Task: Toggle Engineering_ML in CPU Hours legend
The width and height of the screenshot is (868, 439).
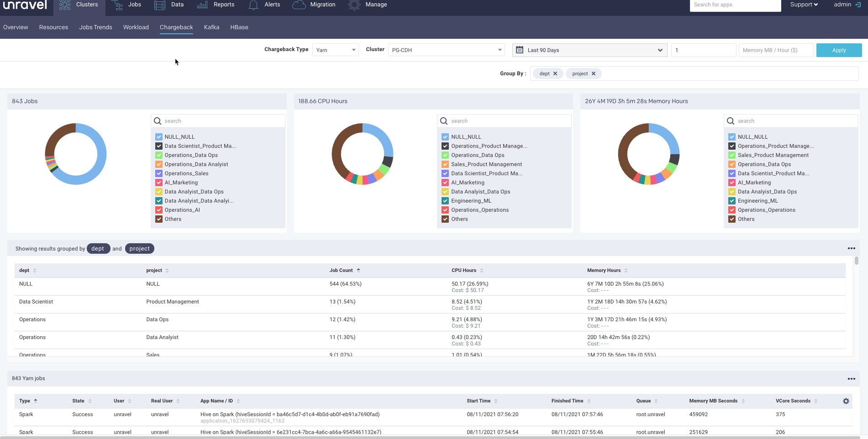Action: [x=445, y=201]
